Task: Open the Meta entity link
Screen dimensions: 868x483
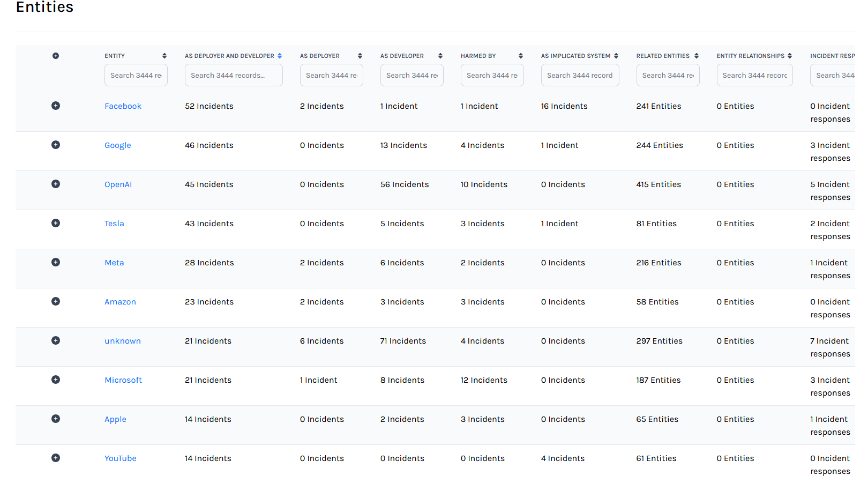Action: click(x=114, y=263)
